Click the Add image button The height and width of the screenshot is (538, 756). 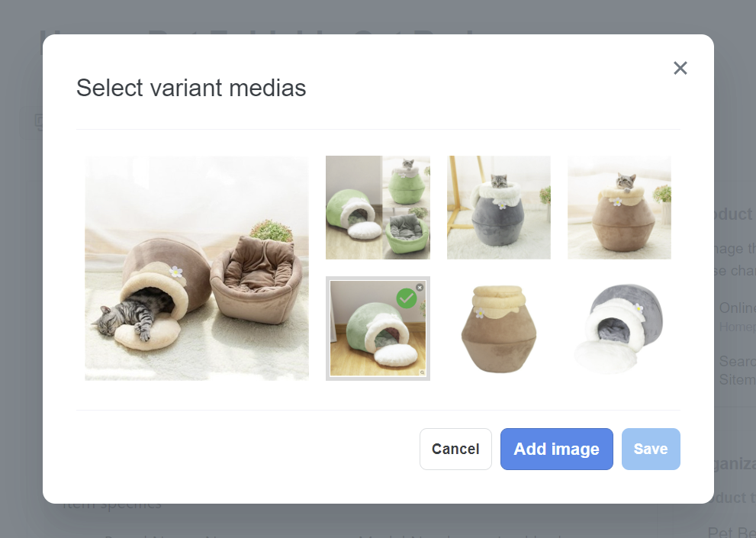(x=556, y=449)
